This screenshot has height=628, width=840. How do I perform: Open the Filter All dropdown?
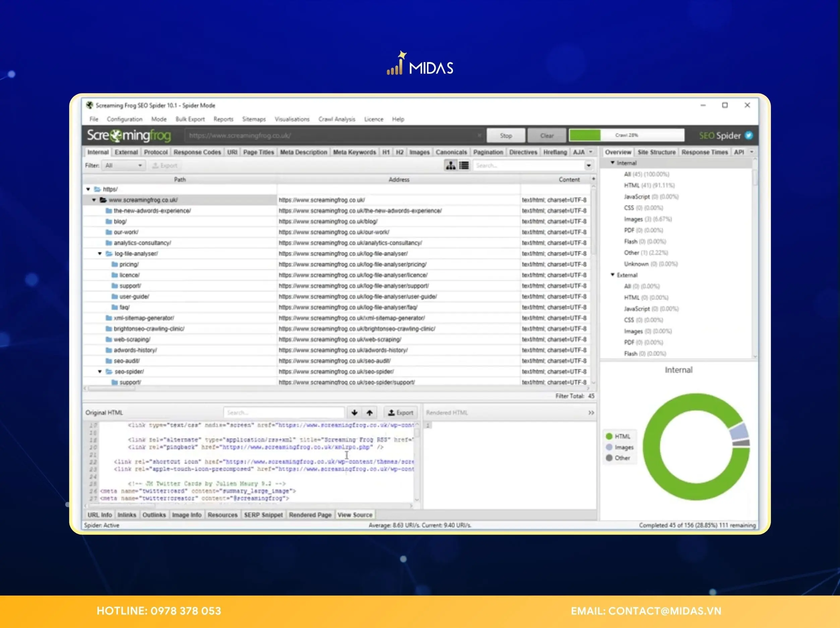click(x=123, y=165)
